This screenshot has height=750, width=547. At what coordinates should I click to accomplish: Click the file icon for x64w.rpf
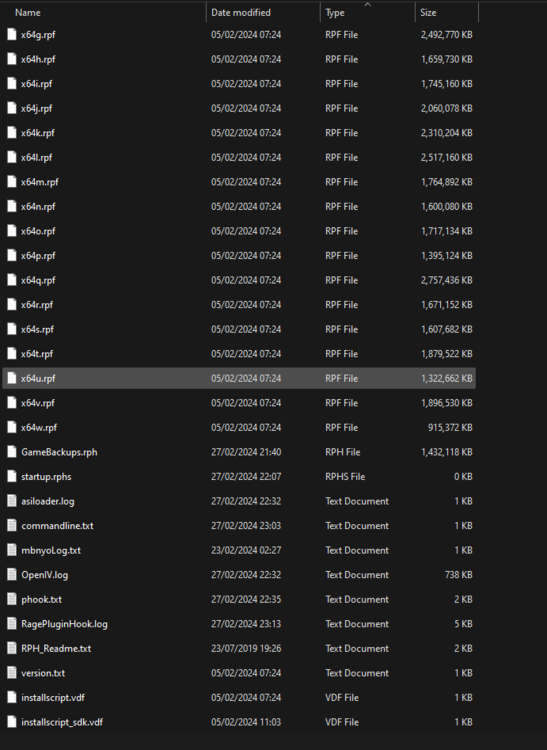coord(12,427)
